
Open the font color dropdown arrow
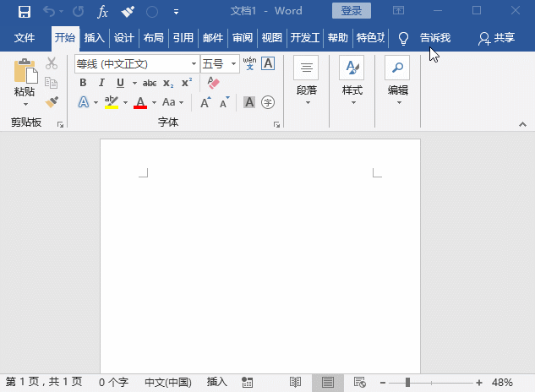click(x=154, y=102)
